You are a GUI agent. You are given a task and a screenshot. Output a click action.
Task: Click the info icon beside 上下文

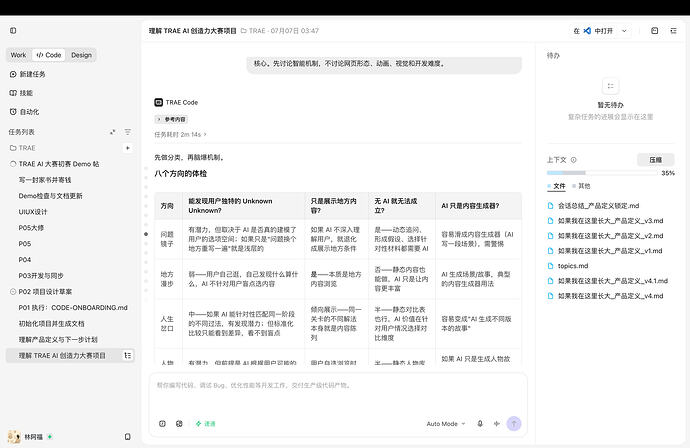(x=573, y=160)
